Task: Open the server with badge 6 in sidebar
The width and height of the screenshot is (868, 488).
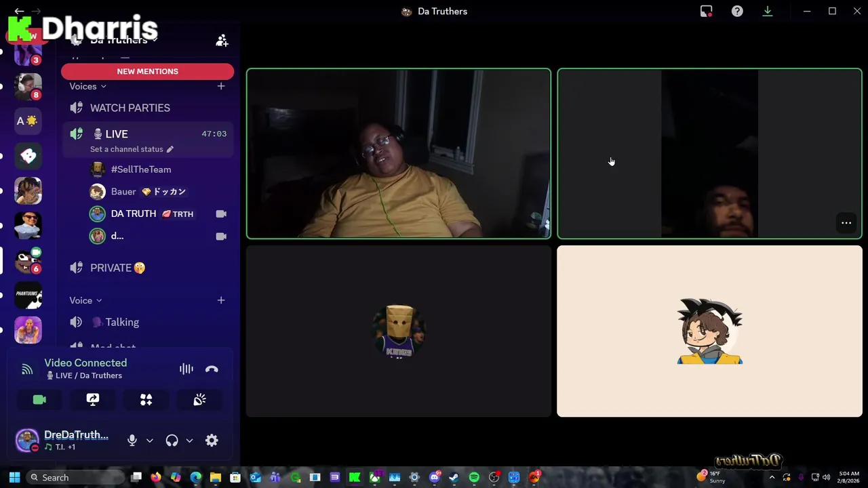Action: (28, 260)
